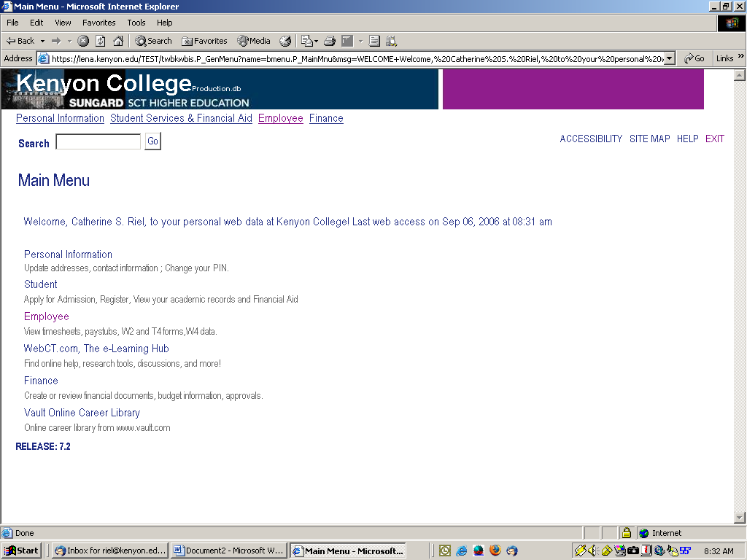Viewport: 747px width, 560px height.
Task: Click the Refresh page icon
Action: pyautogui.click(x=101, y=41)
